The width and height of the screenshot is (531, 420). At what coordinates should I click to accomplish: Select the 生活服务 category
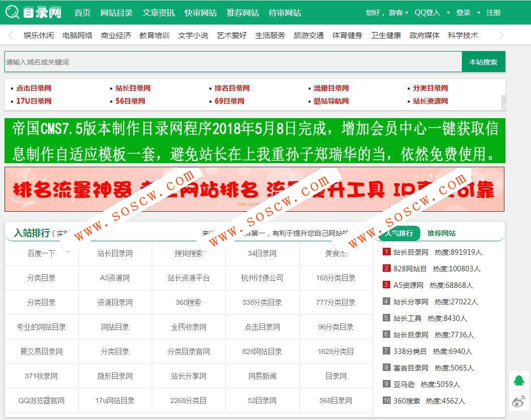tap(270, 35)
